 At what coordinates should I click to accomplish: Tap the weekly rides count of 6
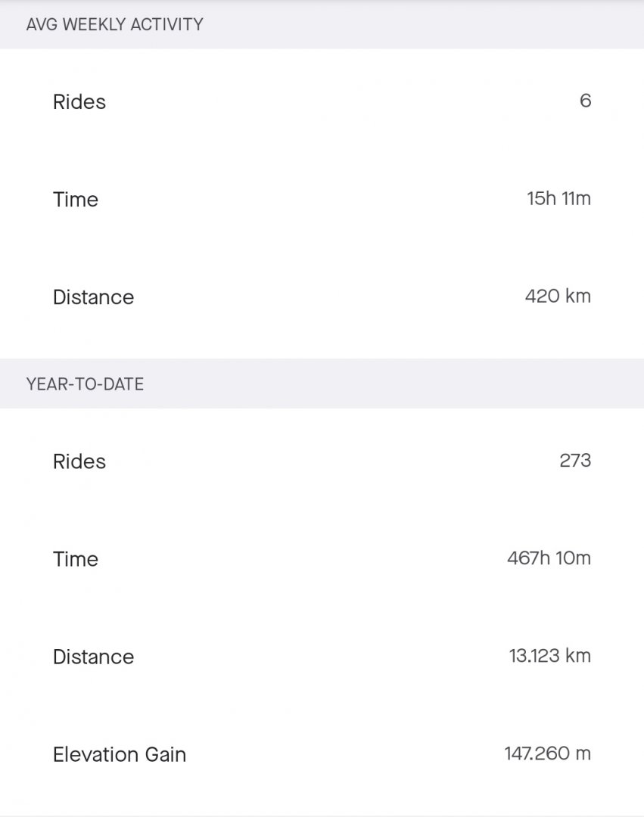[x=585, y=101]
